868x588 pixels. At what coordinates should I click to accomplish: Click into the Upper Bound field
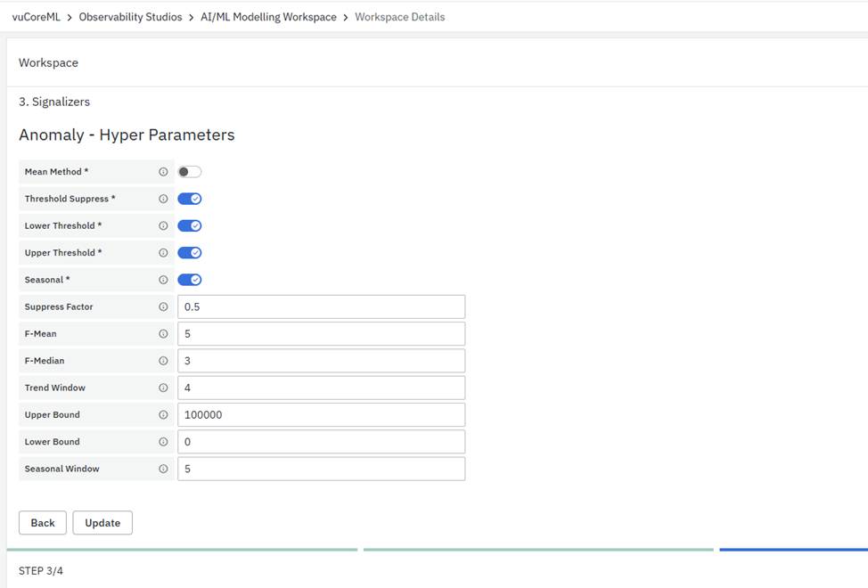[x=321, y=415]
